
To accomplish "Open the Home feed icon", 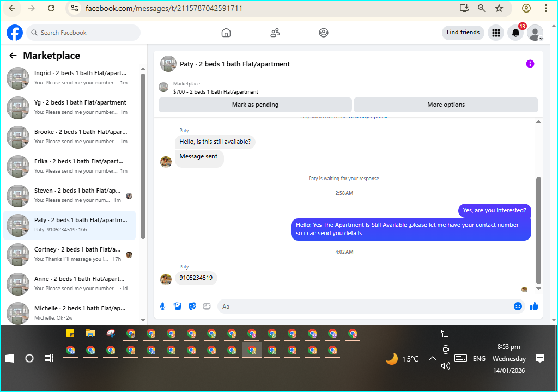I will (x=226, y=33).
